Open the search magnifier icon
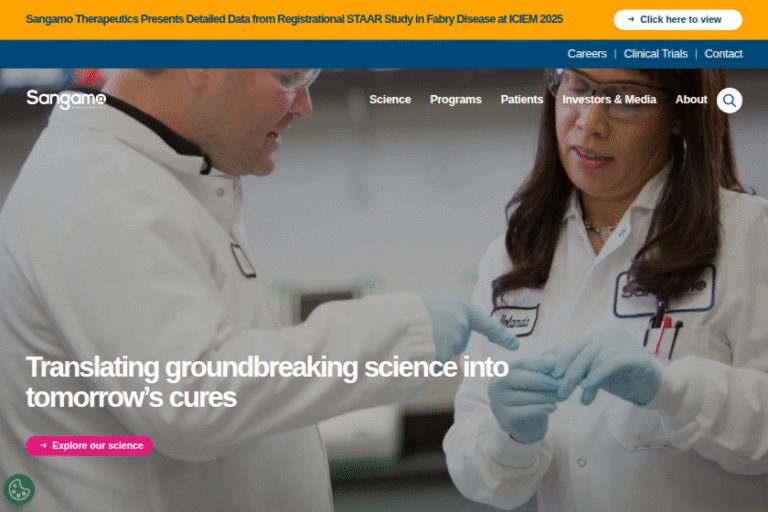Viewport: 768px width, 512px height. click(x=729, y=100)
